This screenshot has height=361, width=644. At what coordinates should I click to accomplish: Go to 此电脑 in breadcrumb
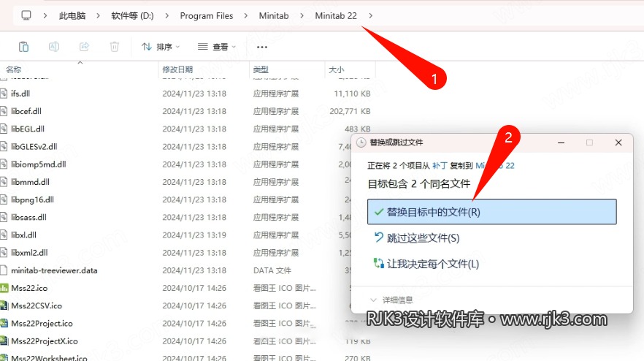72,15
